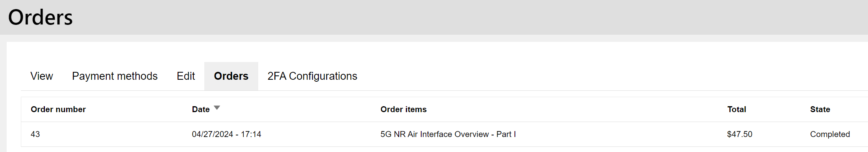Viewport: 868px width, 152px height.
Task: Open the Edit tab
Action: coord(186,76)
